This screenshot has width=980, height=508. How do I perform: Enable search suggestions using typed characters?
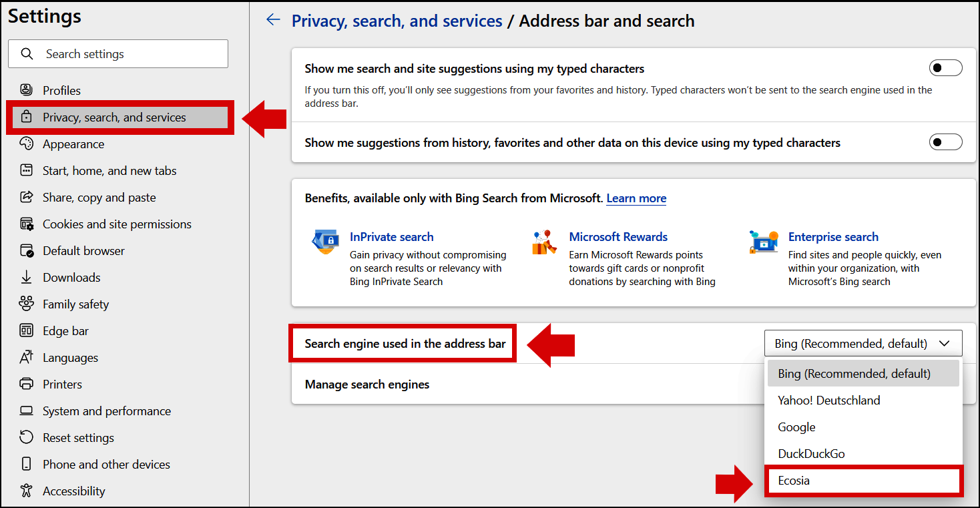[x=945, y=67]
